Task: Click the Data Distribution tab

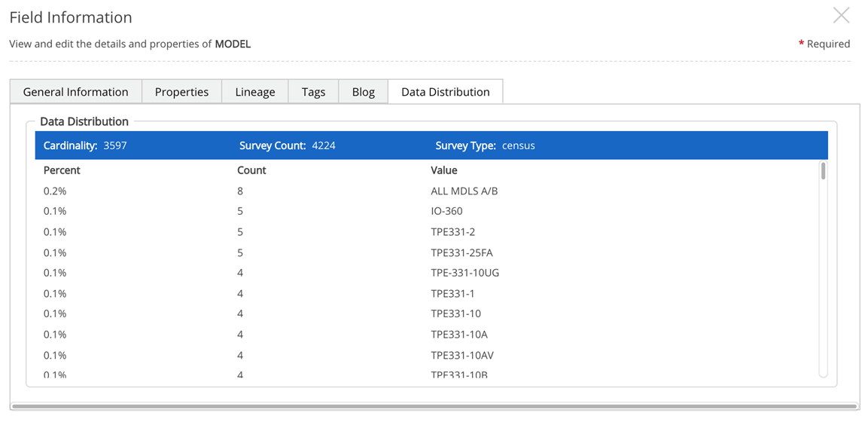Action: (x=445, y=92)
